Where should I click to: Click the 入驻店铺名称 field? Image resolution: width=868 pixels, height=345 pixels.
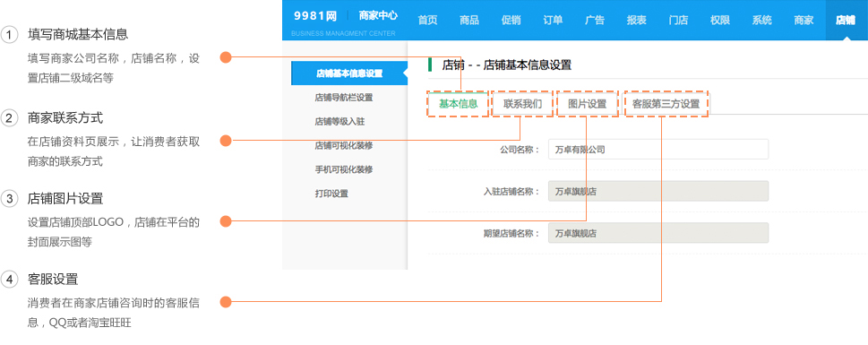658,191
